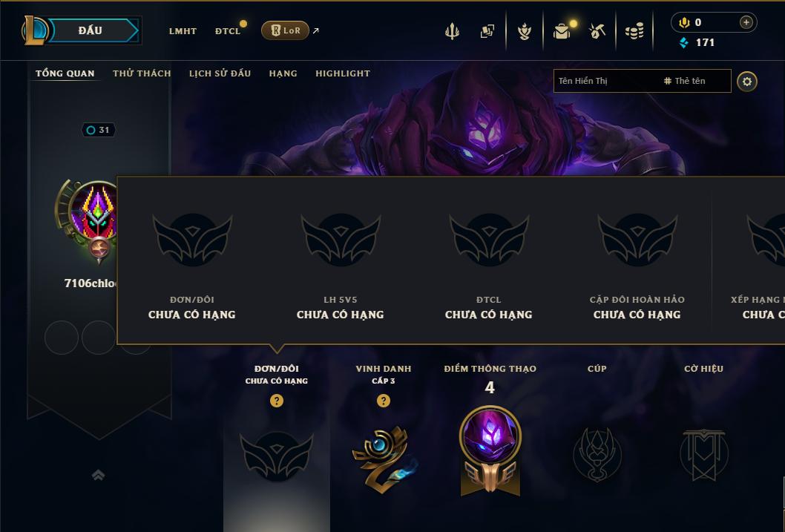Open the crafting hammer icon
The image size is (785, 532).
(597, 31)
